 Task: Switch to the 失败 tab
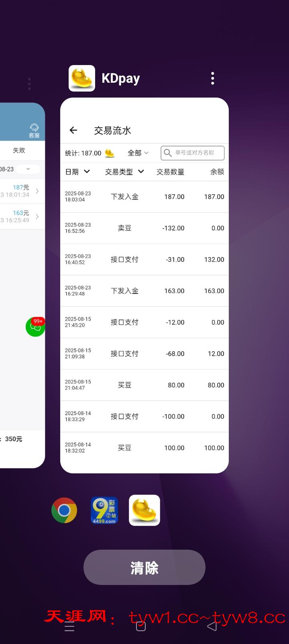click(19, 150)
